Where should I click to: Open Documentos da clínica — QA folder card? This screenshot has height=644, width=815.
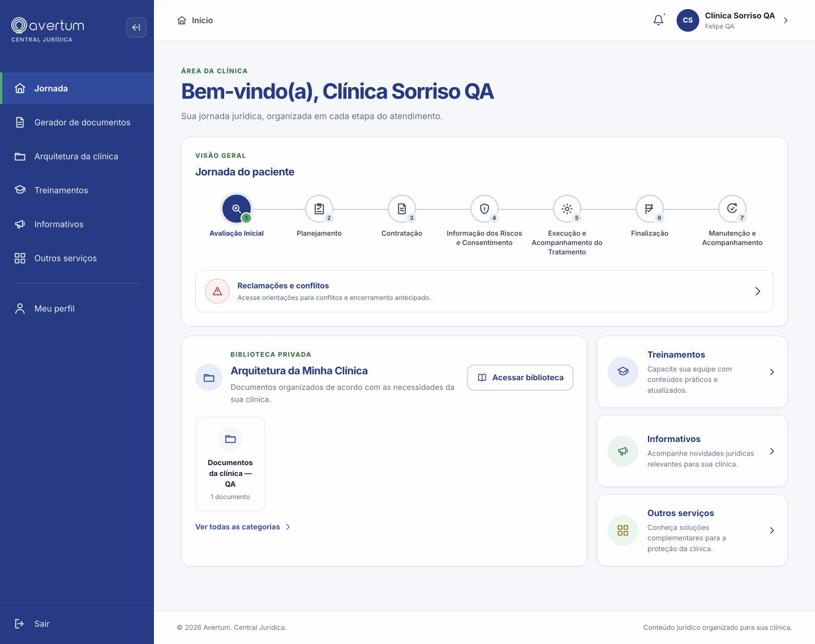click(x=230, y=464)
